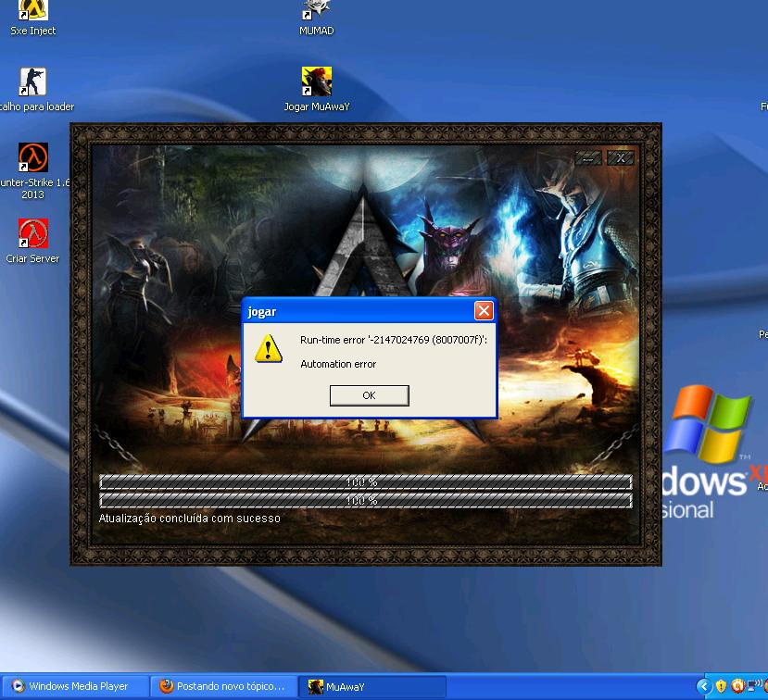Click the Jogar MuAwaY desktop shortcut

316,82
